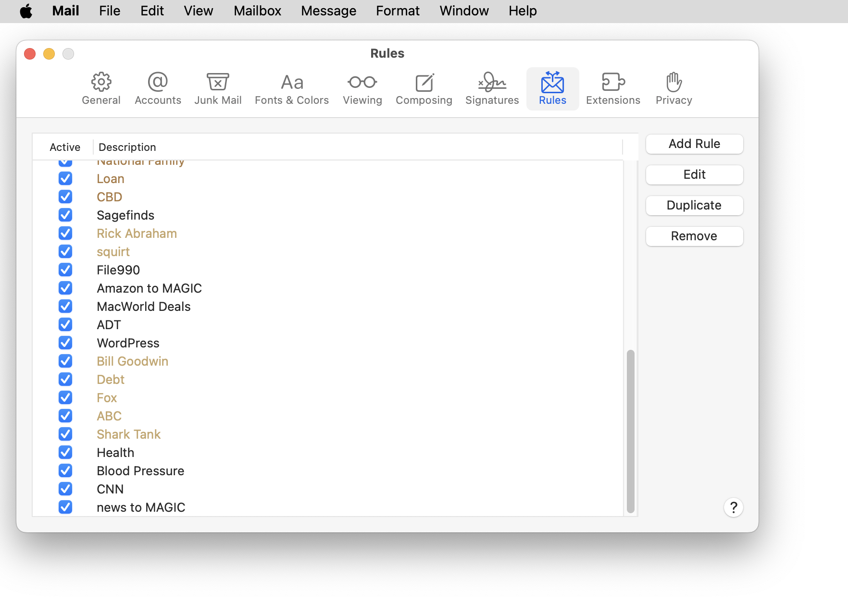The image size is (848, 616).
Task: Disable the File990 rule checkbox
Action: (65, 270)
